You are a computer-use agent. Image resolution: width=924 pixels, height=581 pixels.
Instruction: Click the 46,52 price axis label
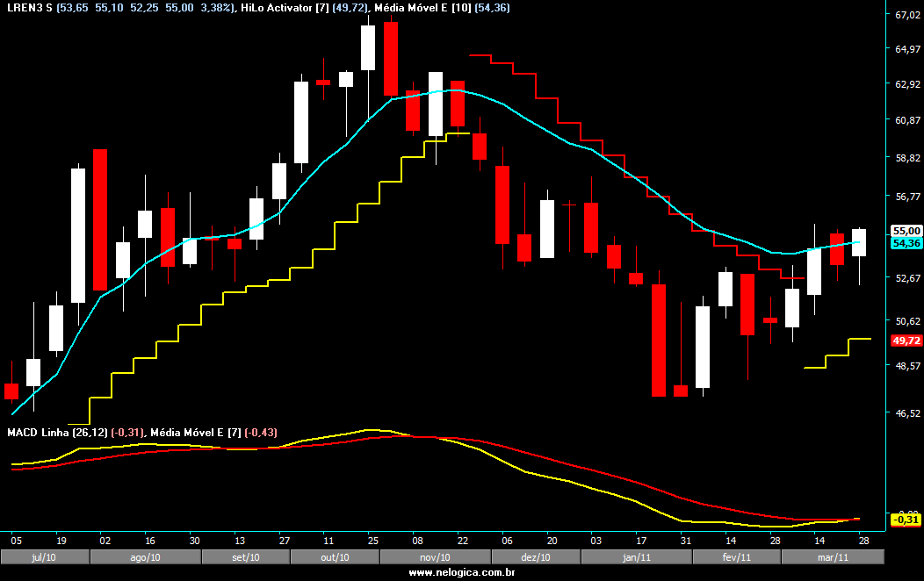(907, 413)
